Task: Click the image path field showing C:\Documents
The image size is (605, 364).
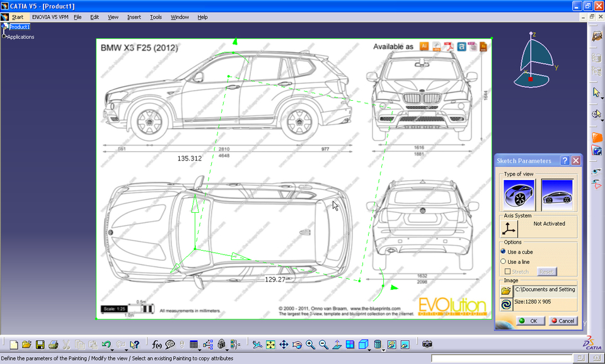Action: click(x=545, y=290)
